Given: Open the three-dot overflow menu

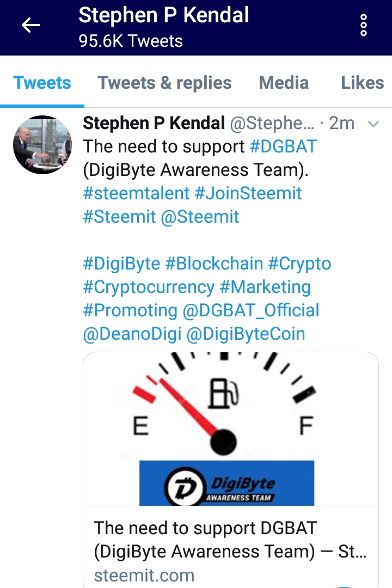Looking at the screenshot, I should point(363,26).
